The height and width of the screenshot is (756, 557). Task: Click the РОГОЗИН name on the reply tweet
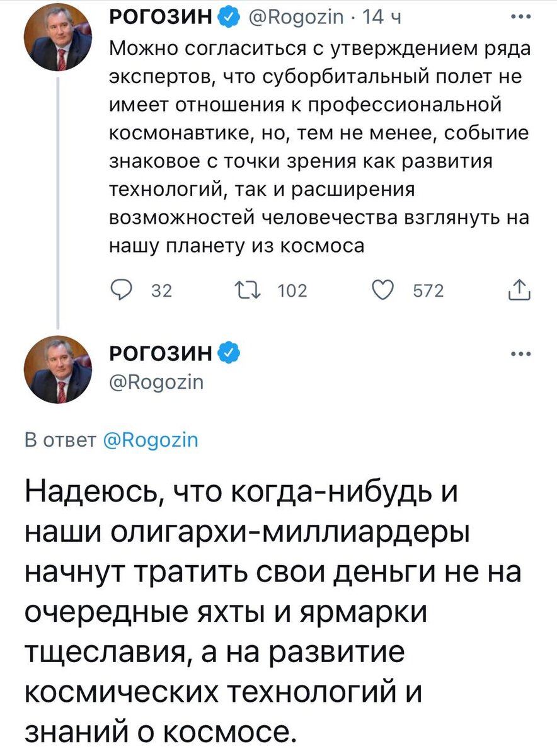[161, 353]
